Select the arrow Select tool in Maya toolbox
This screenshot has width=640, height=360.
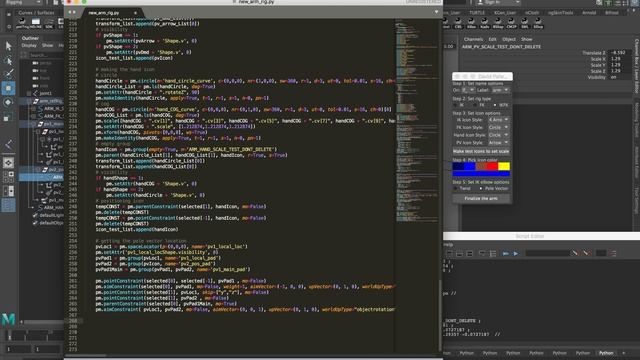8,46
